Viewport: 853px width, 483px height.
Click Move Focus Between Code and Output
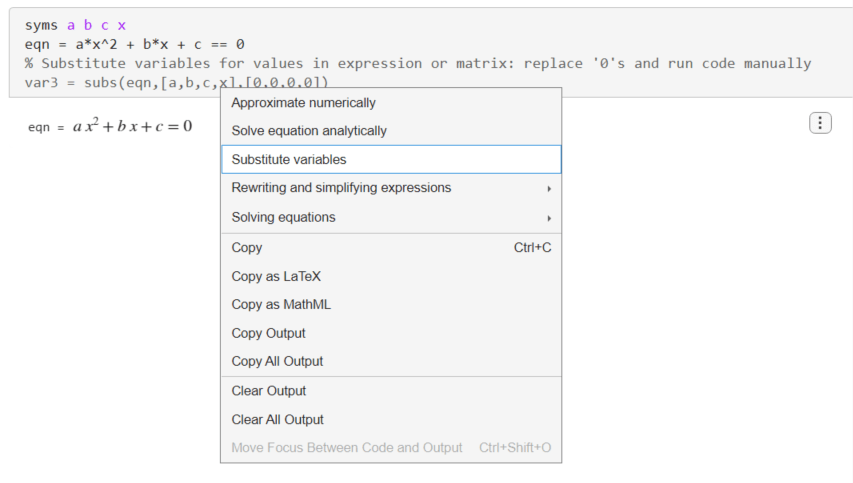(346, 448)
